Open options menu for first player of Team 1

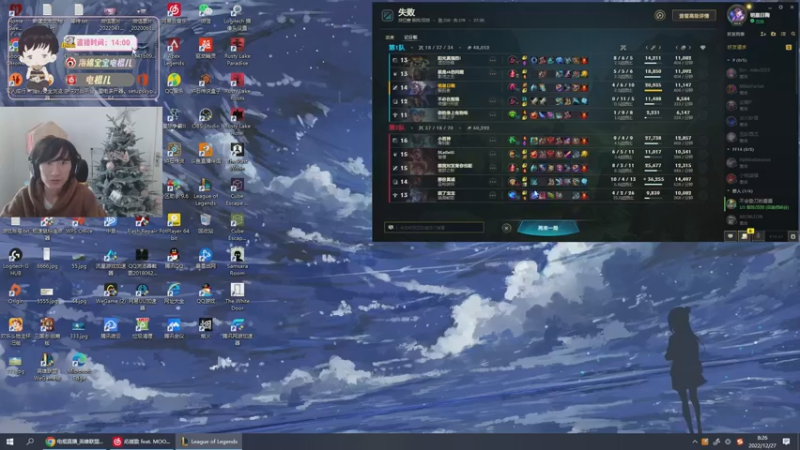(492, 60)
